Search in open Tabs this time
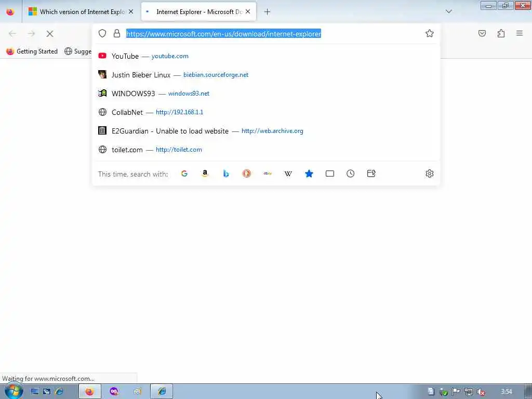This screenshot has height=399, width=532. click(330, 174)
